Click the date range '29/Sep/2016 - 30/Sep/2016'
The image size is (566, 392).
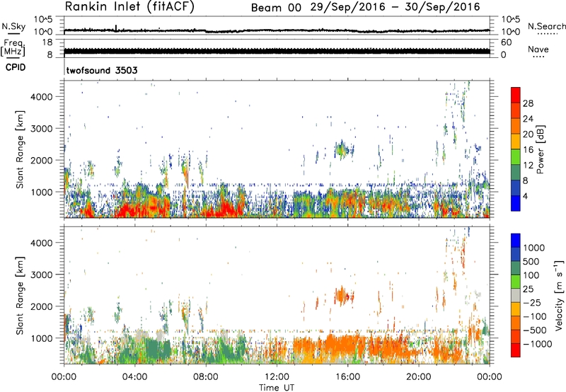tap(395, 7)
